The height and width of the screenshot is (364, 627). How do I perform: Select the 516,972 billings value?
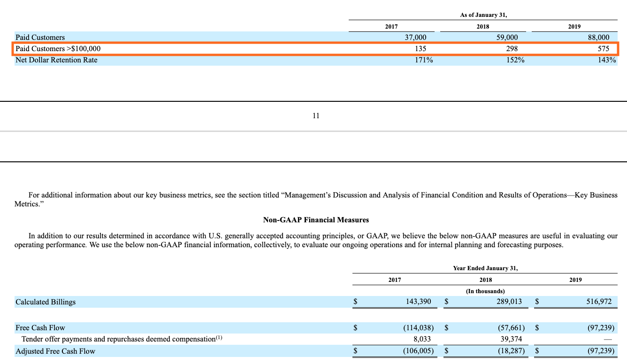(600, 302)
